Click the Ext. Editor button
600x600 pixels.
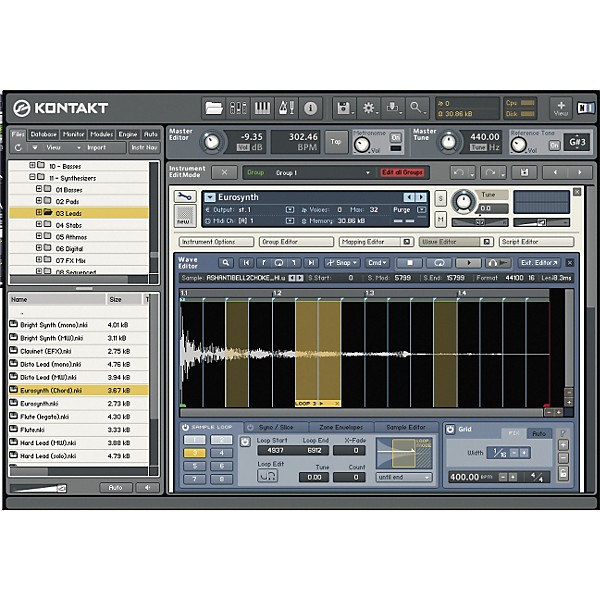click(539, 262)
